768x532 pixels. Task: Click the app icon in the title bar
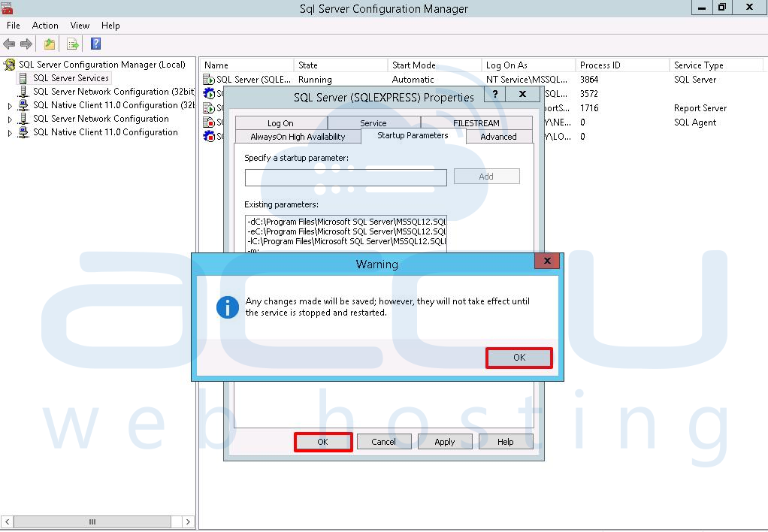pos(7,8)
